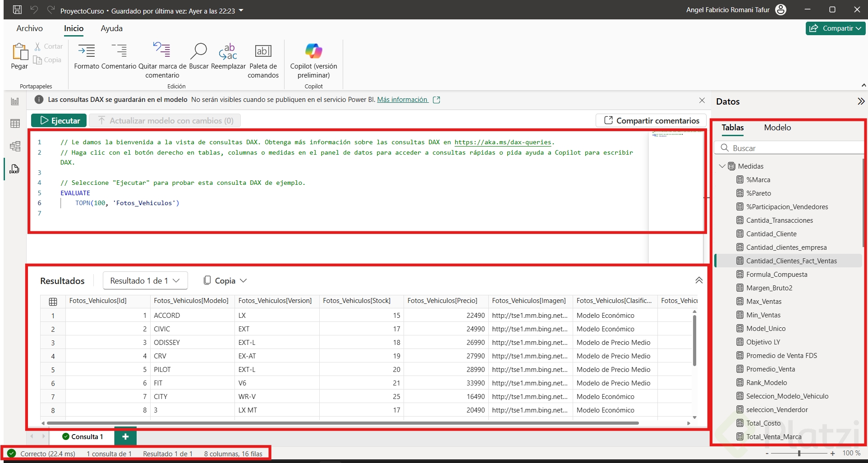Open the Archivo menu
The image size is (868, 463).
point(30,28)
